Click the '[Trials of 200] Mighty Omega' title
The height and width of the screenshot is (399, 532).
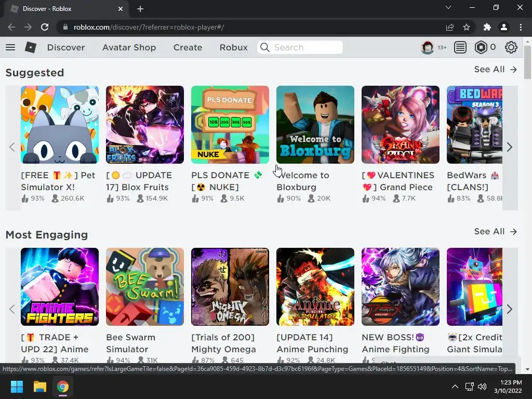pyautogui.click(x=223, y=343)
